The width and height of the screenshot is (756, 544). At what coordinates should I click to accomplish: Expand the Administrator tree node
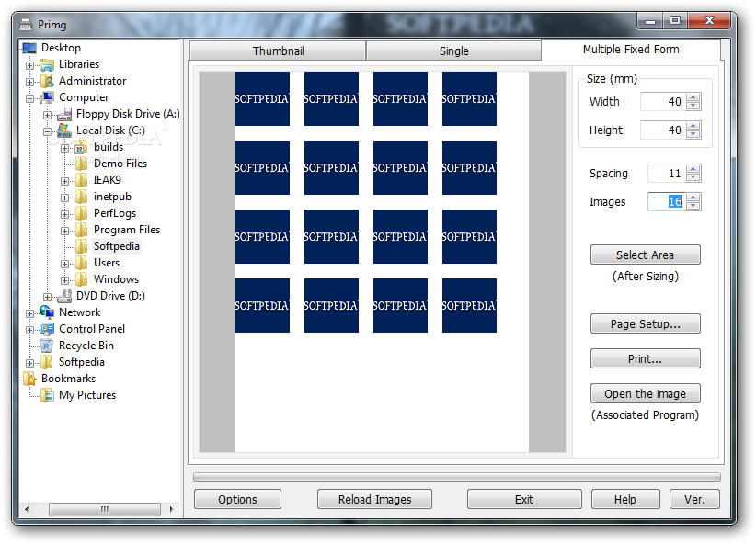pyautogui.click(x=30, y=82)
